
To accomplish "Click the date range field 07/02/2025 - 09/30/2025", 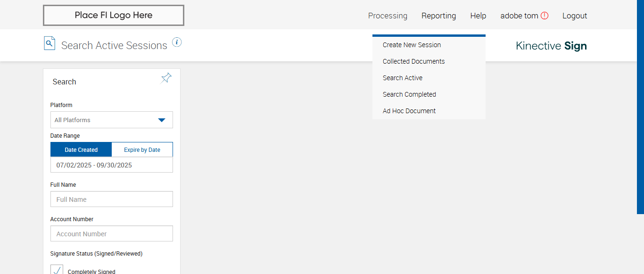I will [x=112, y=165].
